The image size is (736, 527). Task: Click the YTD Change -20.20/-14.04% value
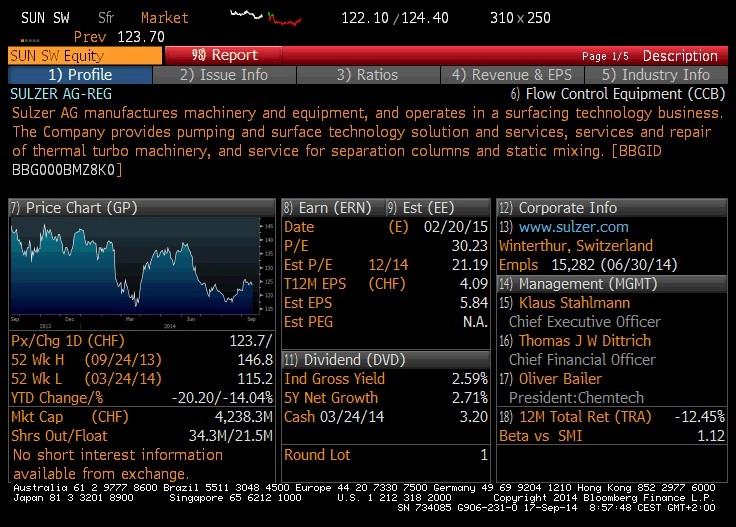point(222,398)
